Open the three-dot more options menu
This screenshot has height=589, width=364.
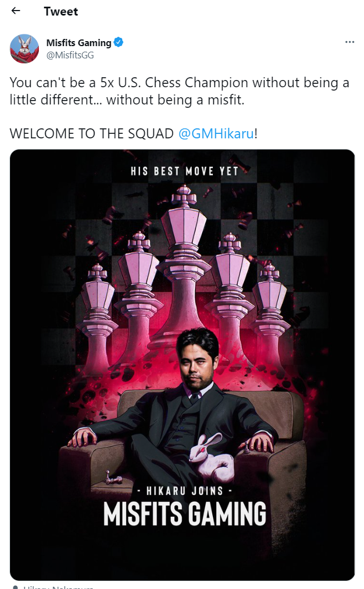pos(350,42)
